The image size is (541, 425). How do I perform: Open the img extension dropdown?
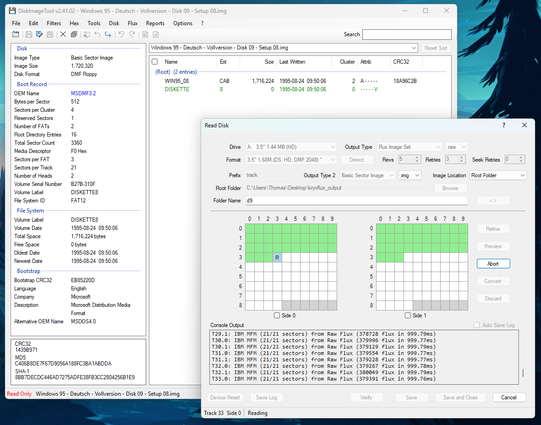[410, 175]
